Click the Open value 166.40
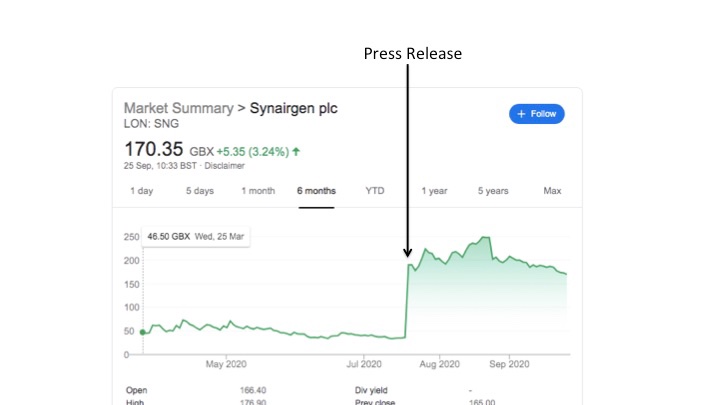Screen dimensions: 720x405 pos(253,390)
